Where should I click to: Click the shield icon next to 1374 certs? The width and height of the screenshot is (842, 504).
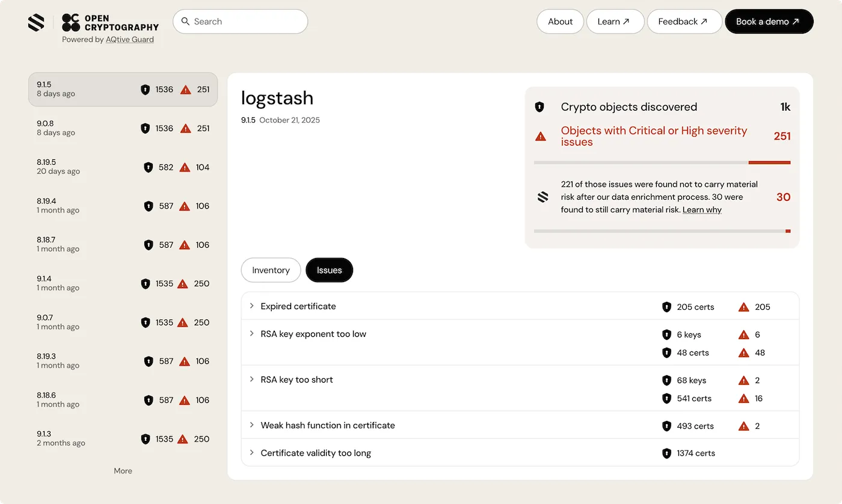coord(666,453)
